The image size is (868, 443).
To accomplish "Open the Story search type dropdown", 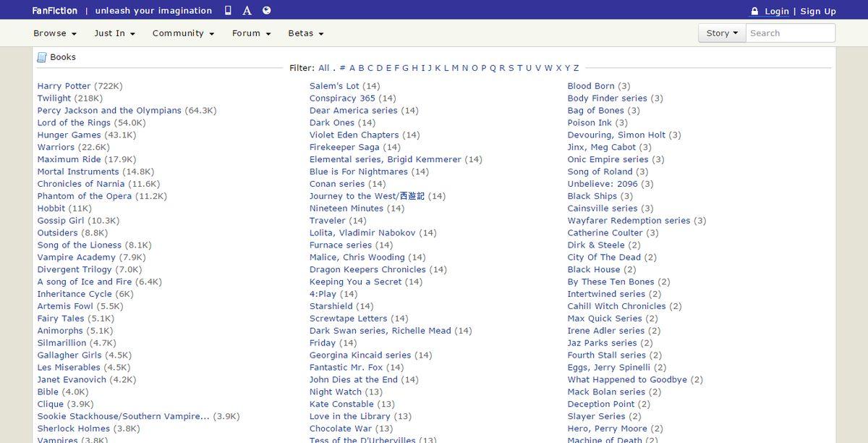I will pyautogui.click(x=722, y=33).
